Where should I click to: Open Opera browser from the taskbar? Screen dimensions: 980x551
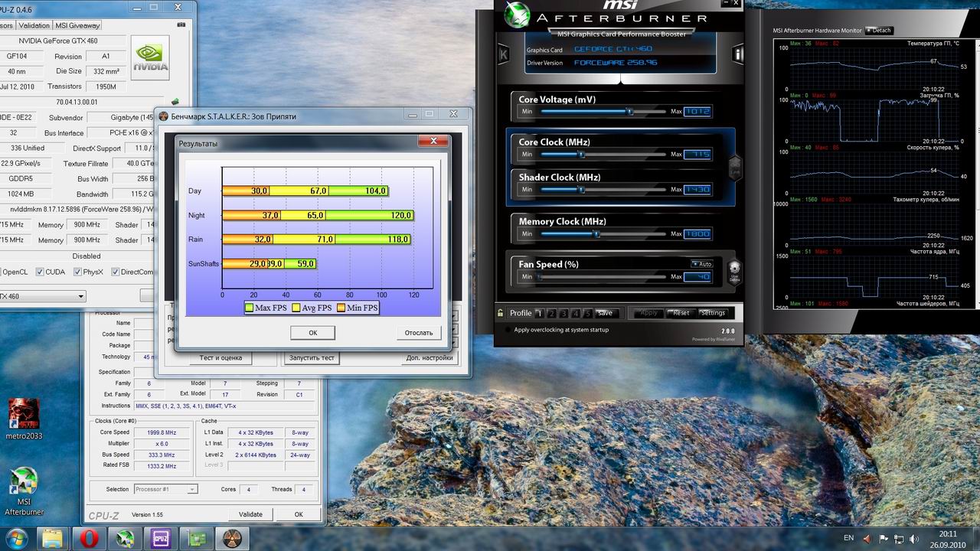(88, 538)
